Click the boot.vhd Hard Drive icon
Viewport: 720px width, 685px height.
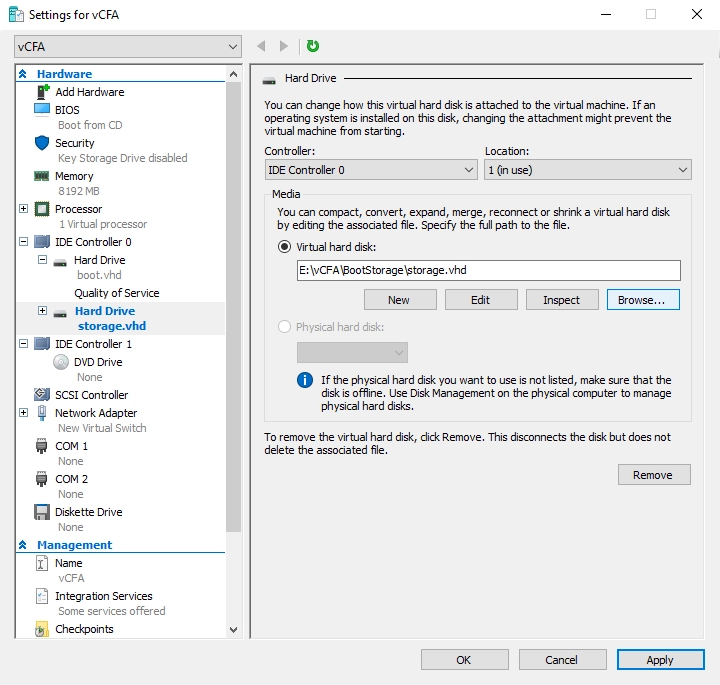(60, 262)
